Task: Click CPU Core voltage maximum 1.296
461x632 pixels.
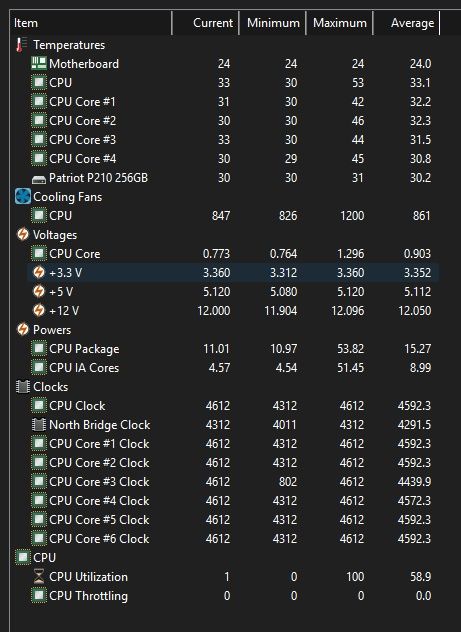Action: (350, 254)
